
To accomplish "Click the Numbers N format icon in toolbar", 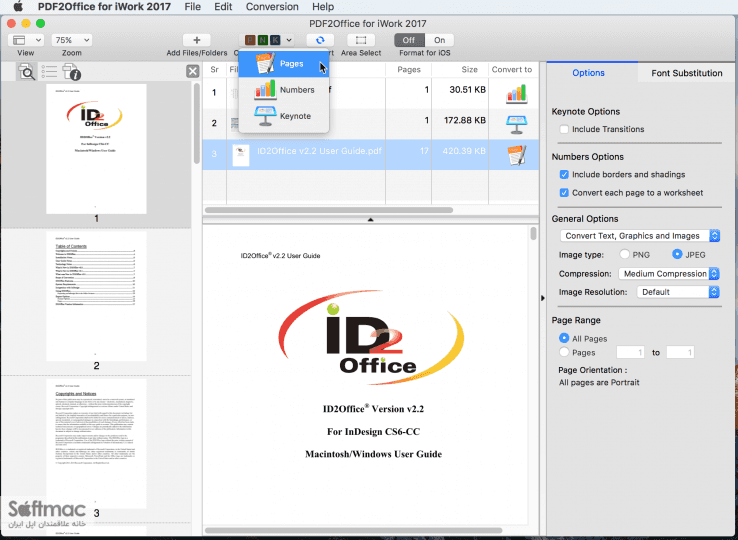I will (x=262, y=40).
